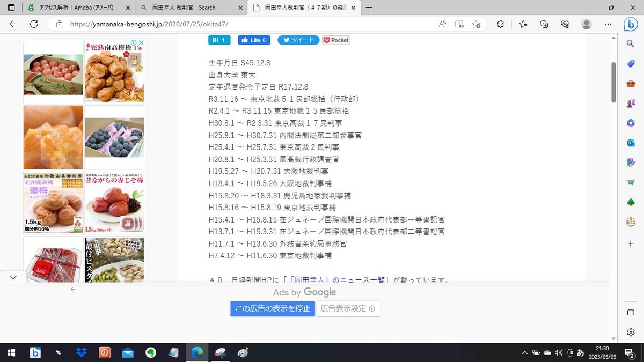Open the sidebar Outlook icon
644x362 pixels.
(x=631, y=143)
